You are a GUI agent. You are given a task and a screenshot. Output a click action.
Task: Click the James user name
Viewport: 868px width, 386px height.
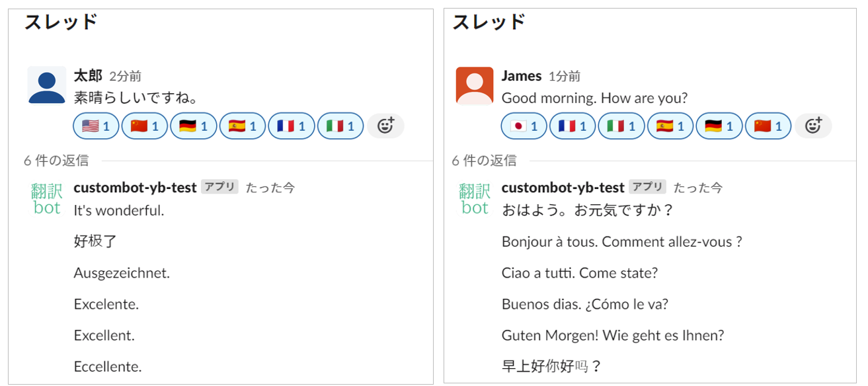coord(522,76)
